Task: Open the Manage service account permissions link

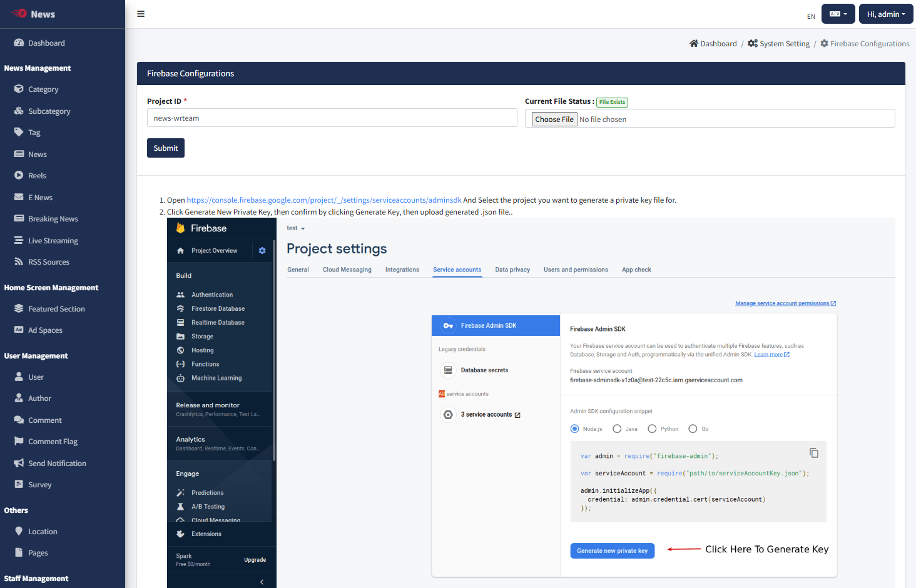Action: (786, 303)
